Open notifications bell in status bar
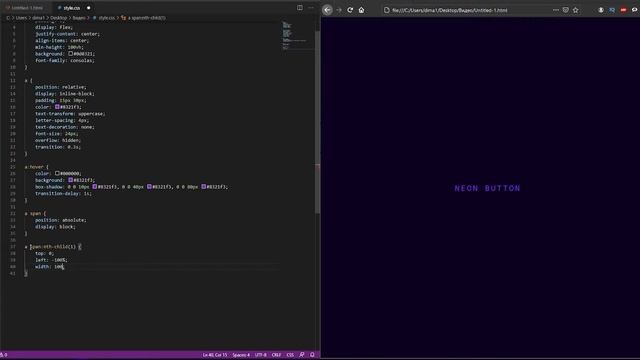Screen dimensions: 640x360 click(312, 355)
